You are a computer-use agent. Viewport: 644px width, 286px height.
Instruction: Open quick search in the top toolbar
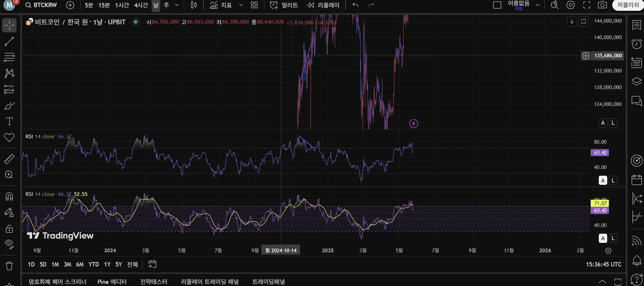[x=554, y=5]
